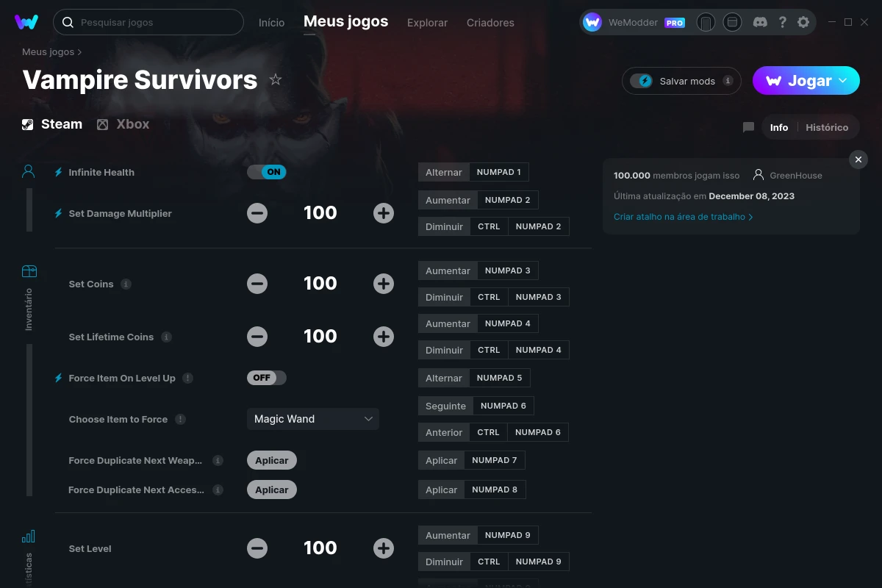The image size is (882, 588).
Task: Show info for Force Duplicate Next Accessory
Action: [x=218, y=490]
